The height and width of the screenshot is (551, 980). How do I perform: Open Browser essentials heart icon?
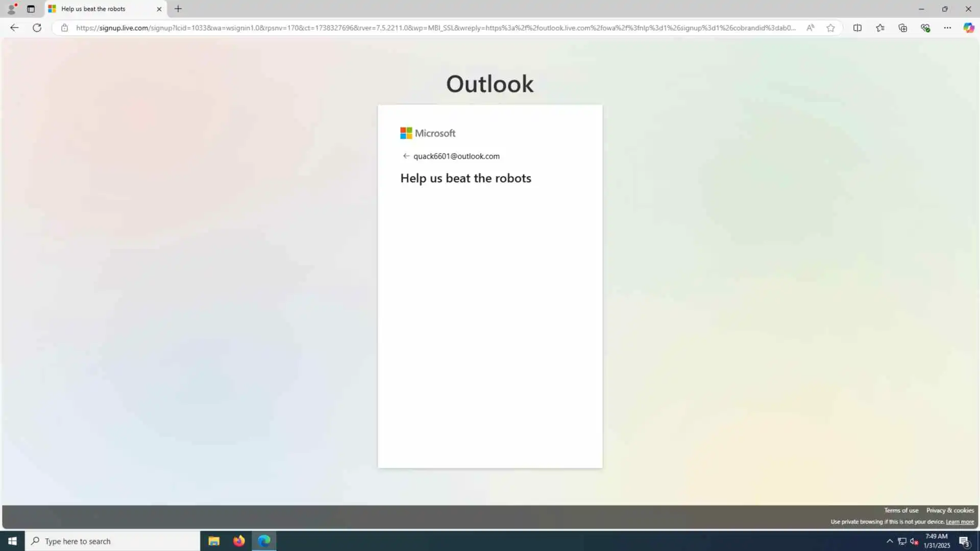click(925, 28)
